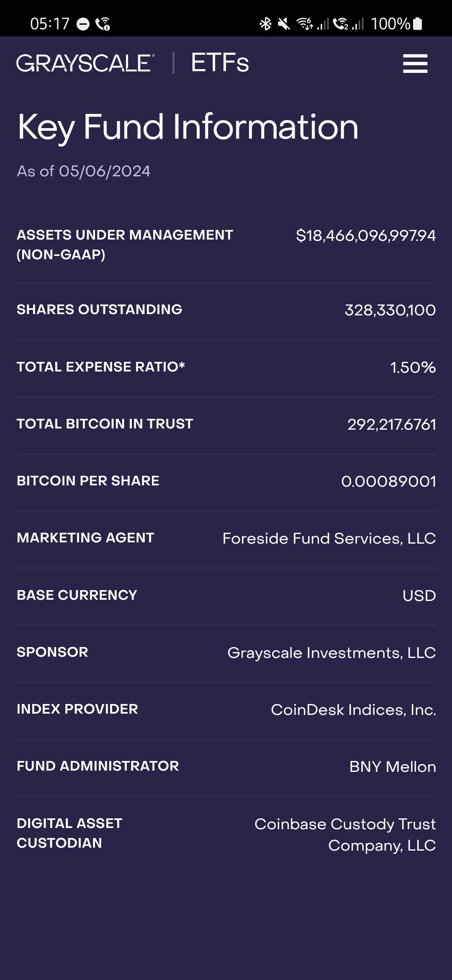The width and height of the screenshot is (452, 980).
Task: Tap CoinDesk Indices, Inc. index provider
Action: pos(353,709)
